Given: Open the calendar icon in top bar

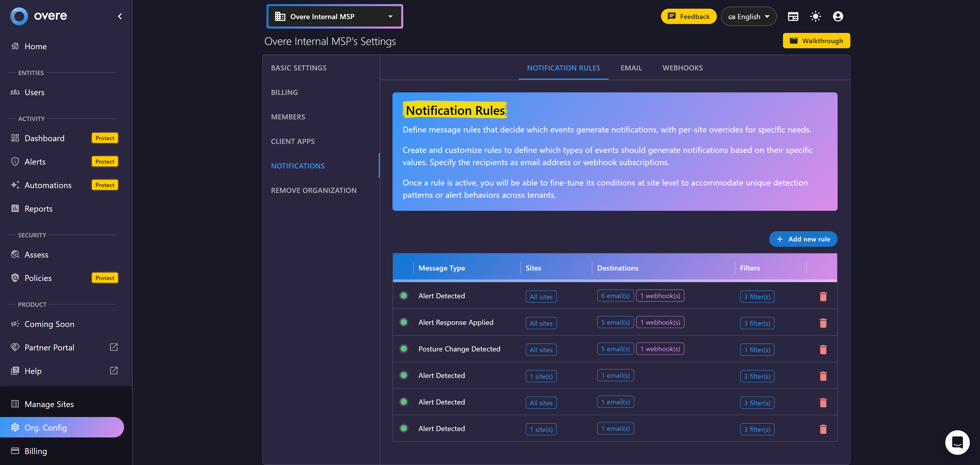Looking at the screenshot, I should (x=793, y=16).
